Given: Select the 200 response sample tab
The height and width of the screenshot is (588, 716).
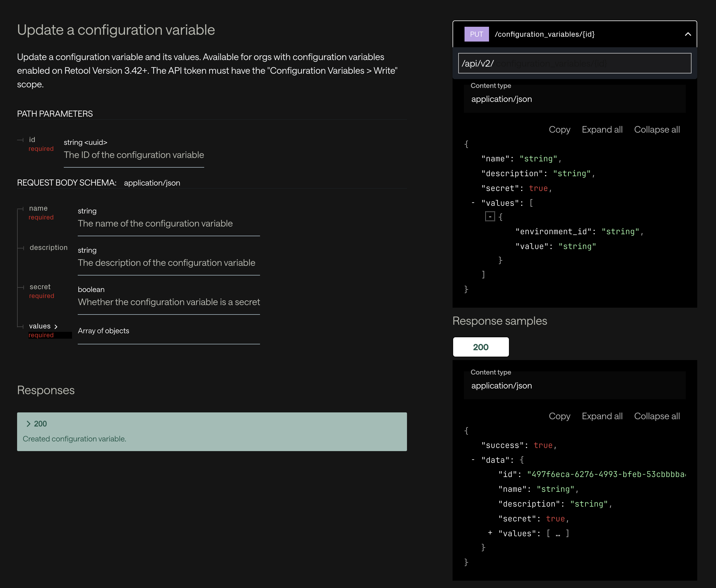Looking at the screenshot, I should [x=481, y=347].
